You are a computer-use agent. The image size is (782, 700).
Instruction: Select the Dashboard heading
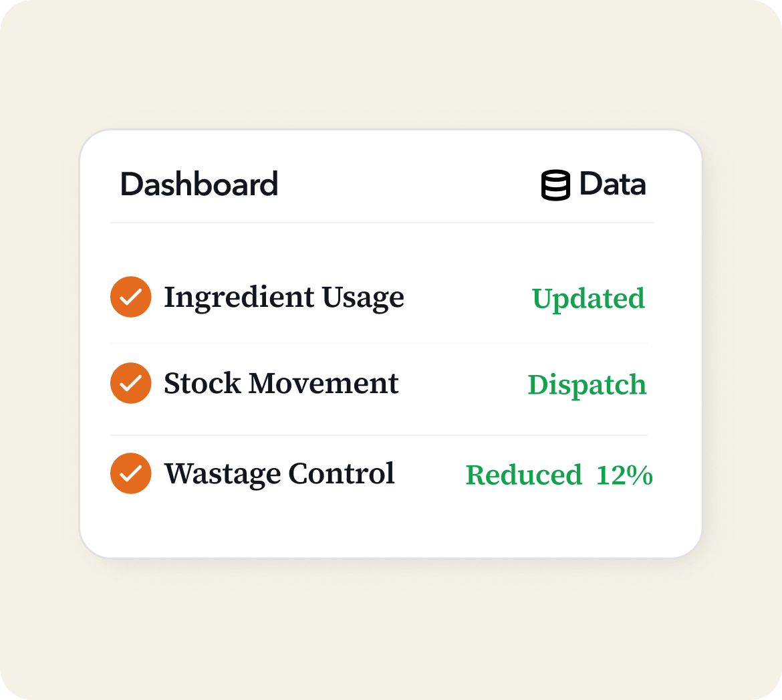click(199, 185)
